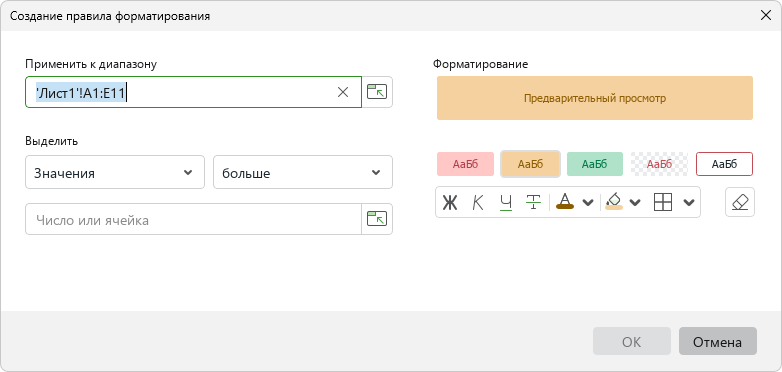The width and height of the screenshot is (782, 372).
Task: Click cell picker icon beside Число или ячейка
Action: coord(377,219)
